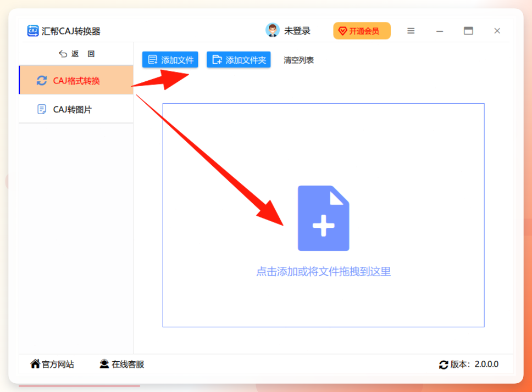Minimize the converter window
Screen dimensions: 532x392
pos(440,31)
